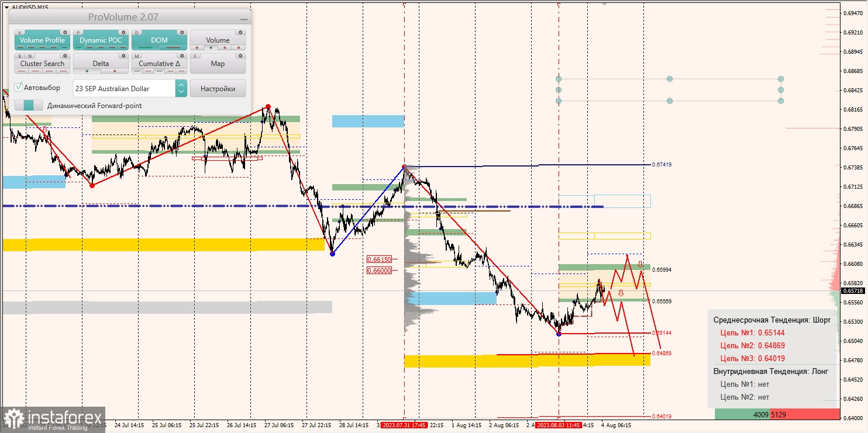Click the contract dropdown's teal arrow stepper
Screen dimensions: 868x433
181,88
